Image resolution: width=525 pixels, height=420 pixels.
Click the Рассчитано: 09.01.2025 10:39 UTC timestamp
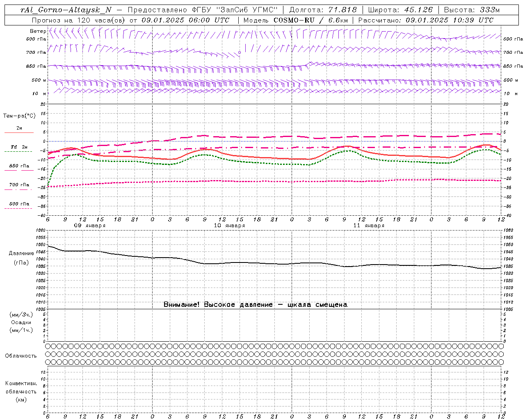coord(426,20)
